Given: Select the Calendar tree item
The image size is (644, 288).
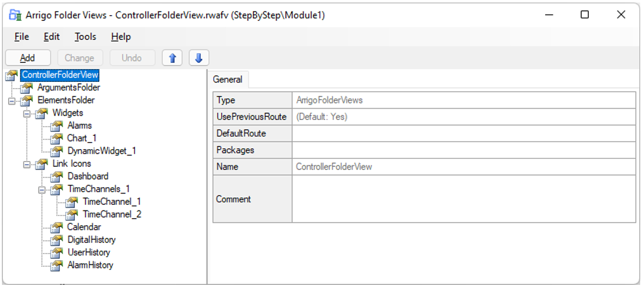Looking at the screenshot, I should (84, 227).
